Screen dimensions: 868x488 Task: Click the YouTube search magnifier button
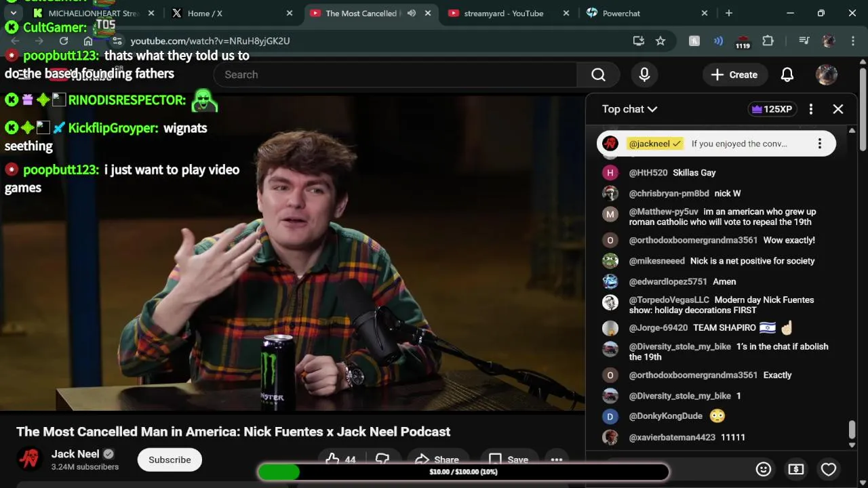[598, 75]
